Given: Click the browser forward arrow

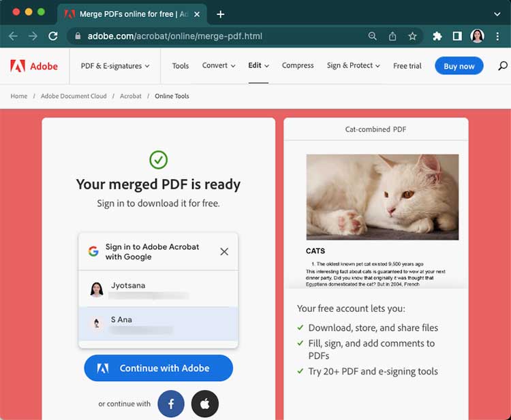Looking at the screenshot, I should tap(33, 36).
